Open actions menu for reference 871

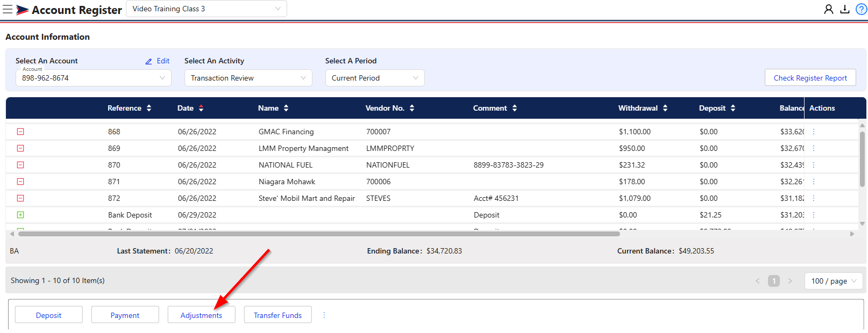click(x=813, y=182)
